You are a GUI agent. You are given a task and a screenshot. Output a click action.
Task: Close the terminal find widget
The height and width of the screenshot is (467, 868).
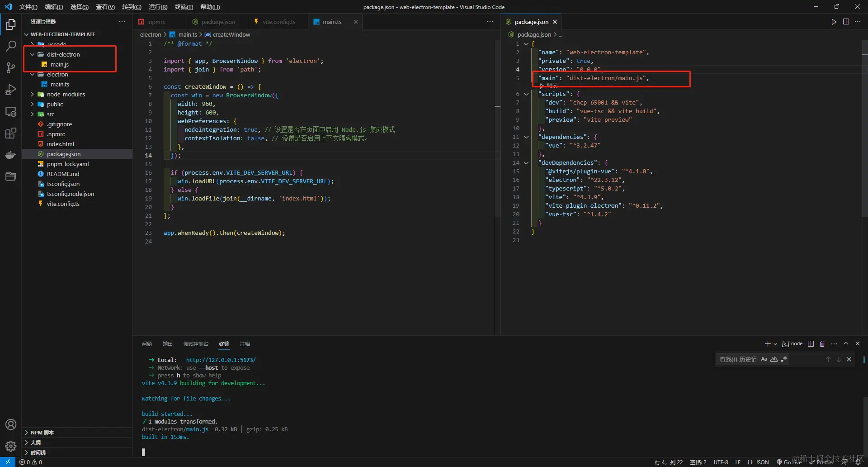(849, 359)
